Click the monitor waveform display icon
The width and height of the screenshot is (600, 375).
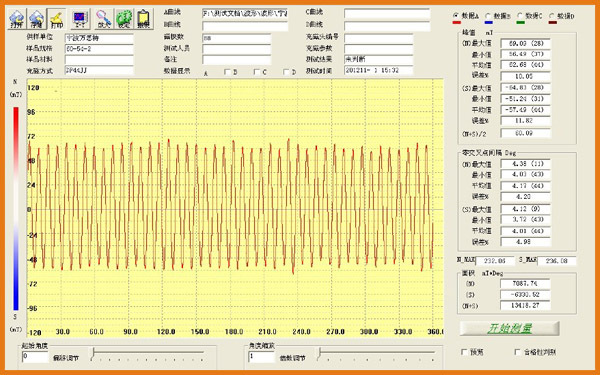(80, 19)
